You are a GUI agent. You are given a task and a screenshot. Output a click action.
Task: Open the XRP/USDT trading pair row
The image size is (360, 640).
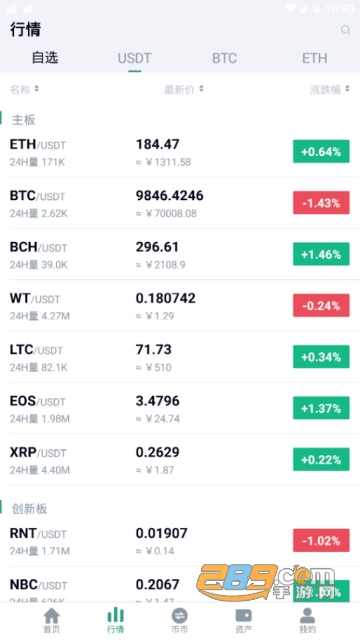(180, 460)
